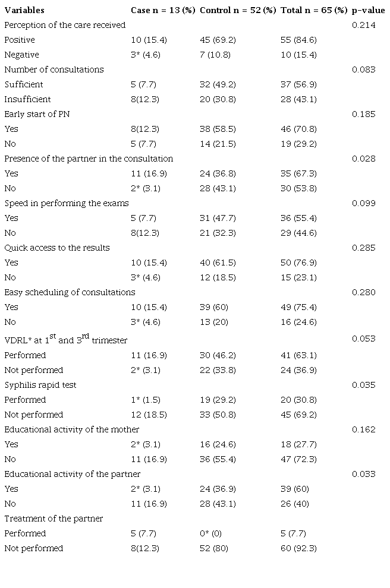Click the 0.028 p-value cell

point(363,159)
